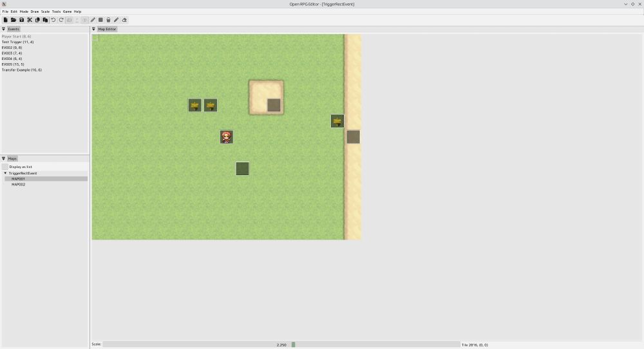The height and width of the screenshot is (349, 644).
Task: Select the flood fill bucket tool
Action: (108, 20)
